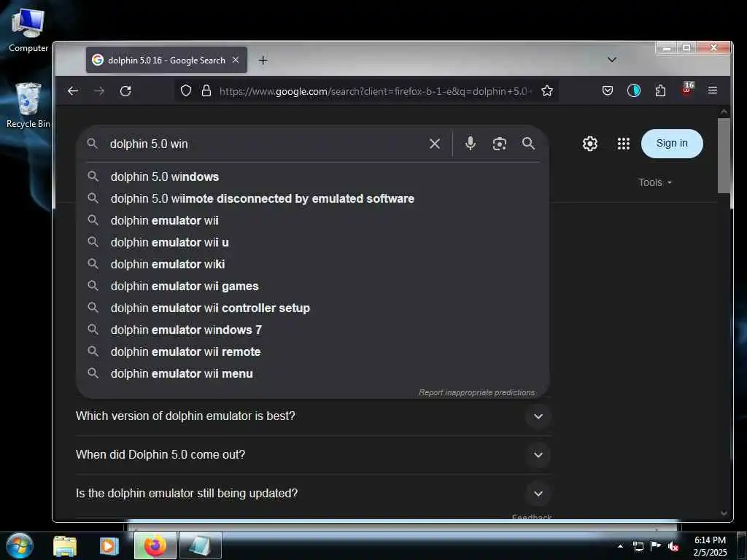Open the list all tabs chevron

tap(612, 60)
